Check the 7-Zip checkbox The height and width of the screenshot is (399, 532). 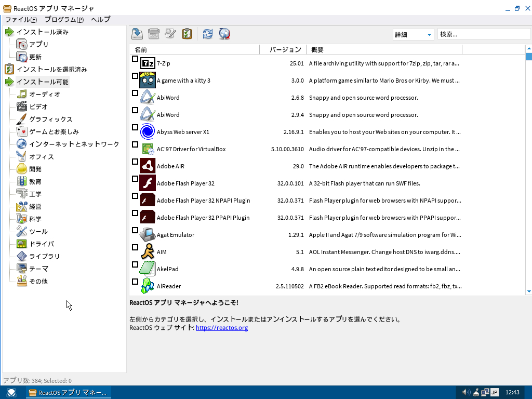pyautogui.click(x=135, y=59)
